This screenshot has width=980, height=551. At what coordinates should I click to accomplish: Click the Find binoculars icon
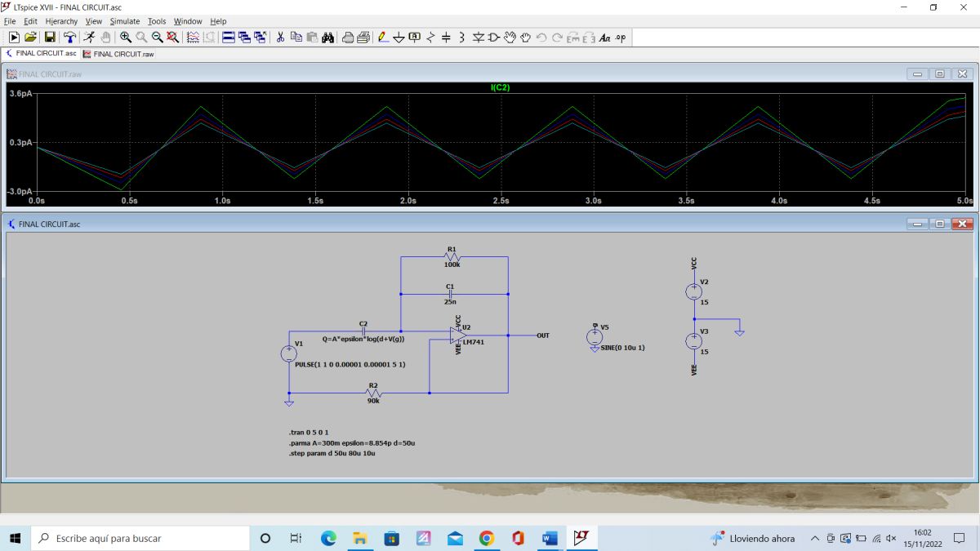click(x=327, y=38)
